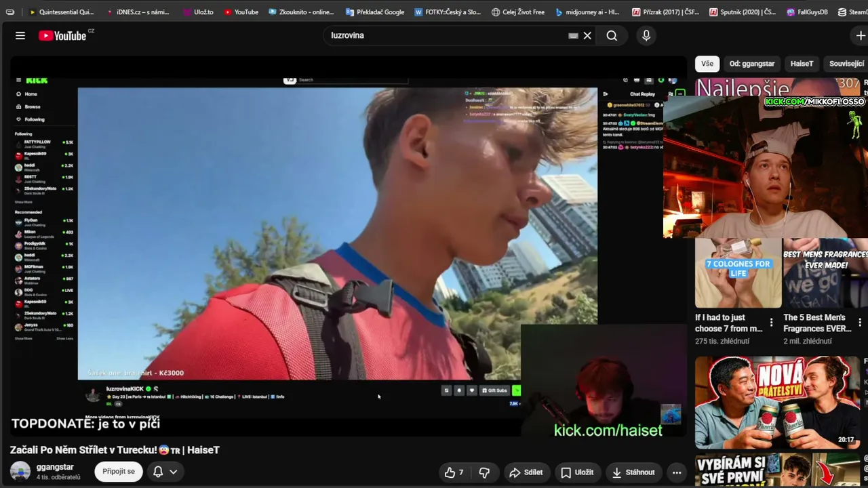The width and height of the screenshot is (868, 488).
Task: Open the YouTube bookmark in bookmarks bar
Action: [241, 12]
